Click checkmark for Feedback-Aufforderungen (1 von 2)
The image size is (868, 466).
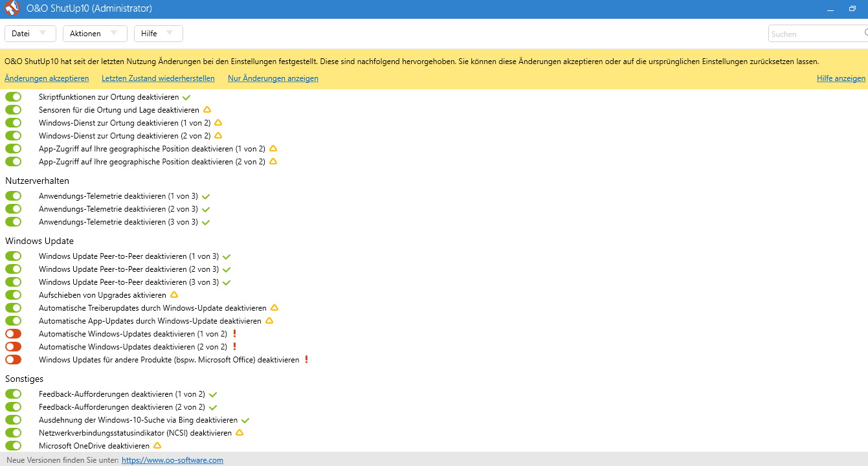213,394
